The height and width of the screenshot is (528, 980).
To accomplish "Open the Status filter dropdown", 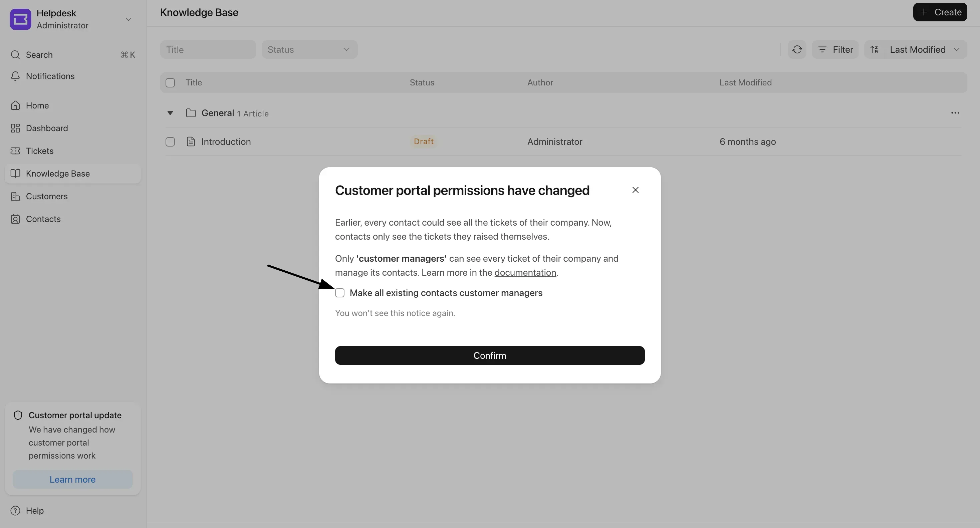I will 309,49.
